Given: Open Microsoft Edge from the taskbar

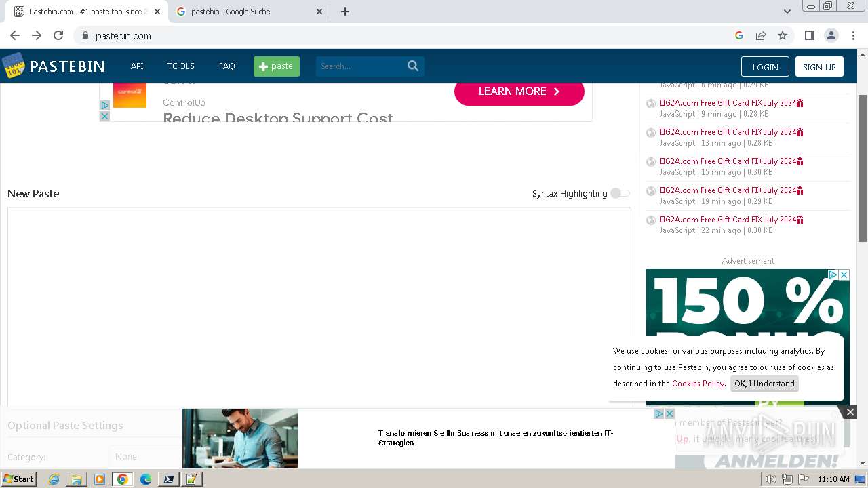Looking at the screenshot, I should pyautogui.click(x=146, y=479).
